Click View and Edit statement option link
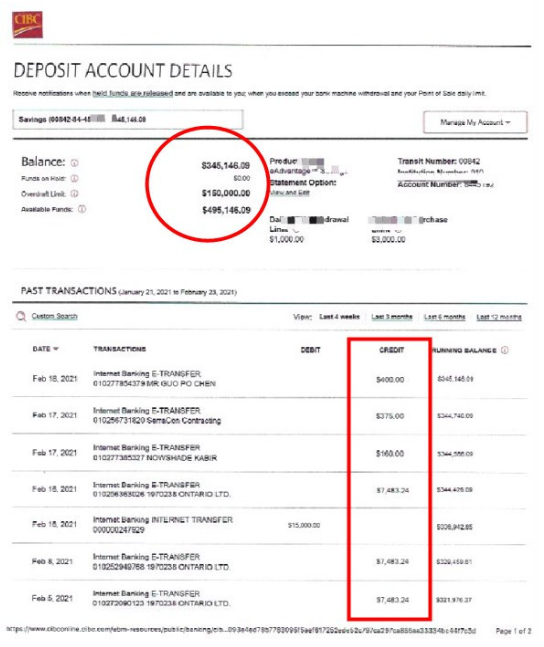 click(290, 193)
